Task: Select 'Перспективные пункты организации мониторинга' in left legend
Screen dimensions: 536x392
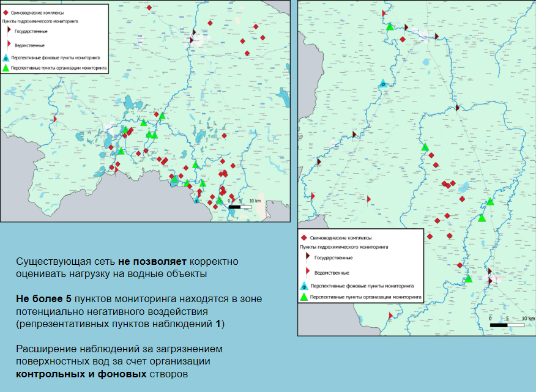Action: pos(59,68)
